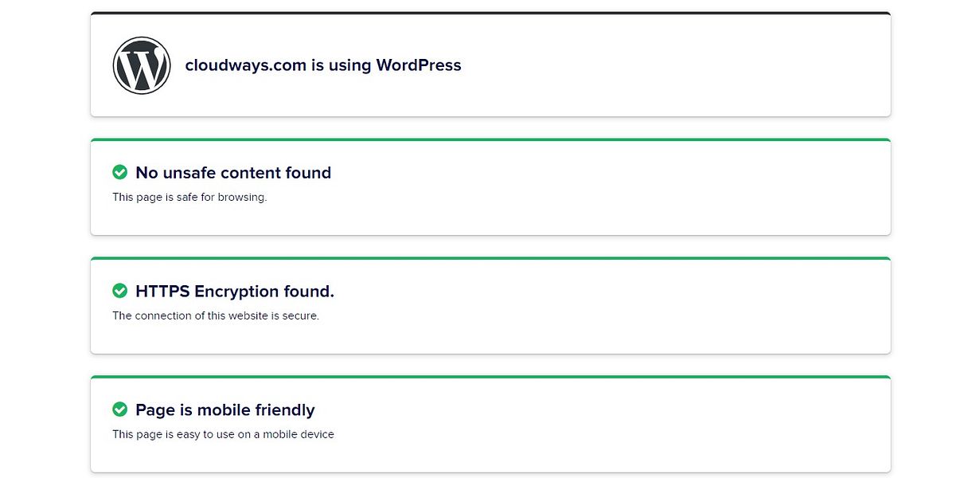The height and width of the screenshot is (478, 980).
Task: Click the green accent bar above No unsafe content found
Action: (x=490, y=138)
